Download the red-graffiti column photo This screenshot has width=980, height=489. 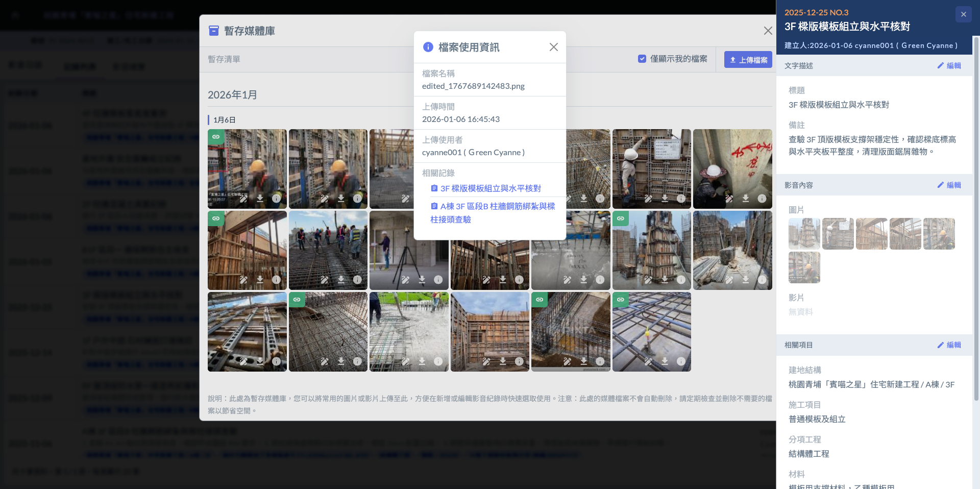coord(746,198)
